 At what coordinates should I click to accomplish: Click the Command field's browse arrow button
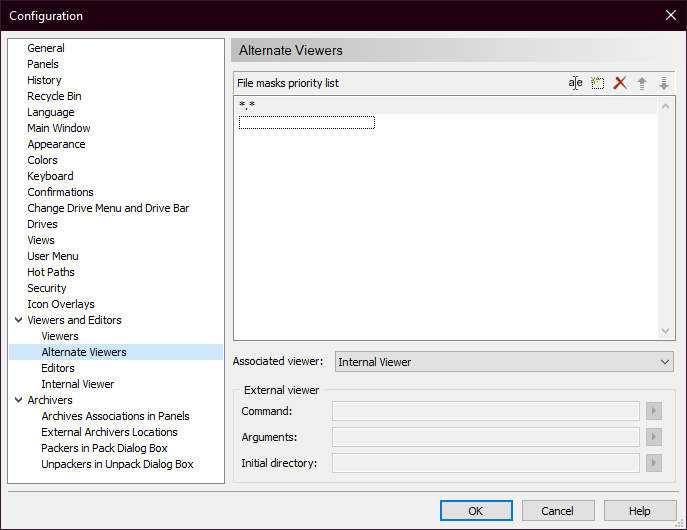click(x=654, y=411)
